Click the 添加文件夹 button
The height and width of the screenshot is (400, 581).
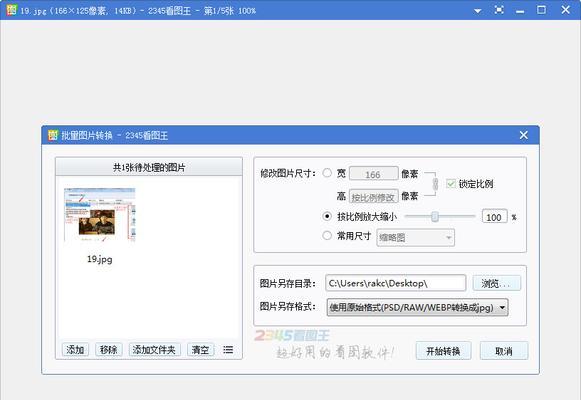[x=154, y=350]
